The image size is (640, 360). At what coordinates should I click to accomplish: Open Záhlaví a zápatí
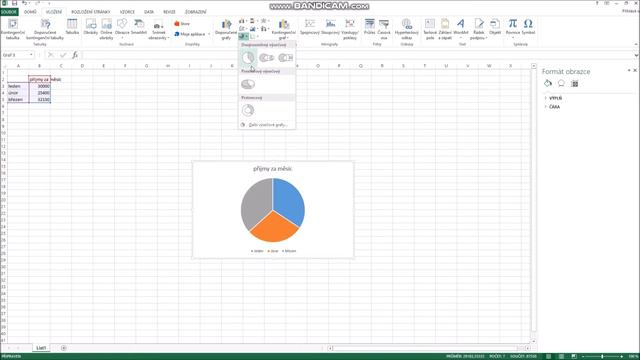[445, 29]
